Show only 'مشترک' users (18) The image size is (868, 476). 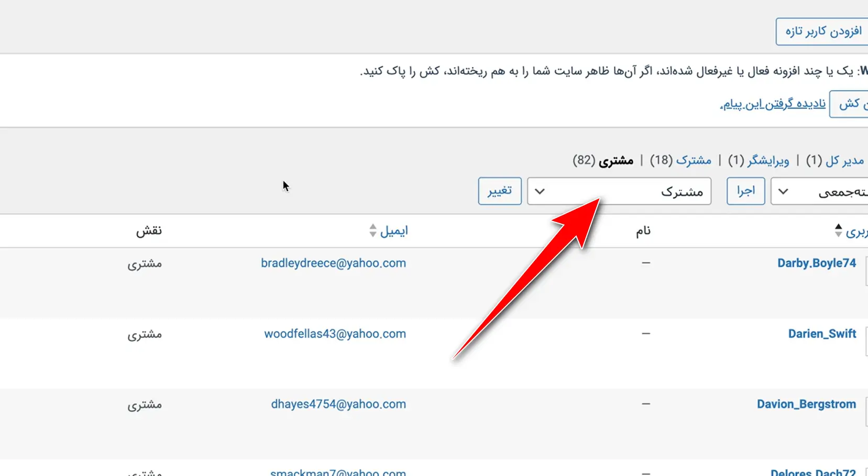[694, 161]
